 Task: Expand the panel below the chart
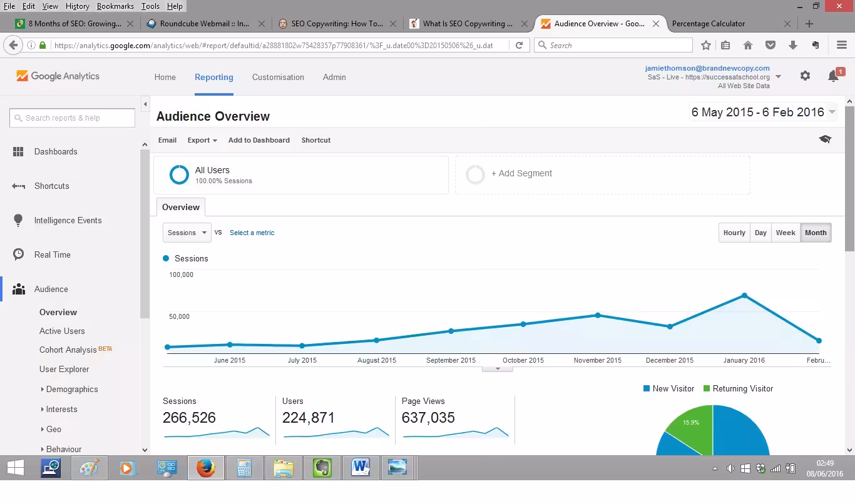coord(498,369)
